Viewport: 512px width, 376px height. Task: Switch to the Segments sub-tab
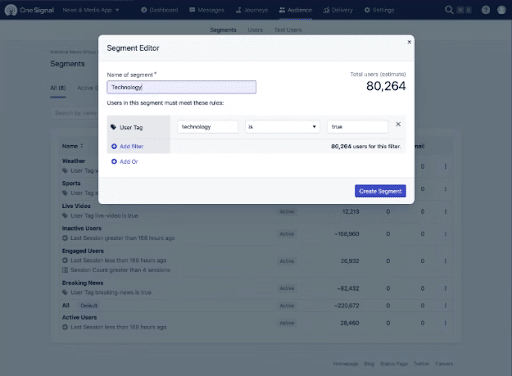[223, 30]
